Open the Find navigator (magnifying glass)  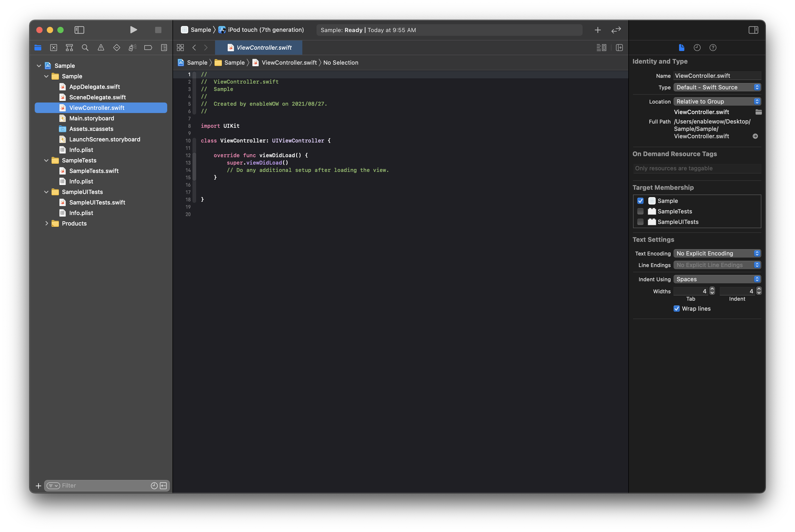[x=85, y=48]
